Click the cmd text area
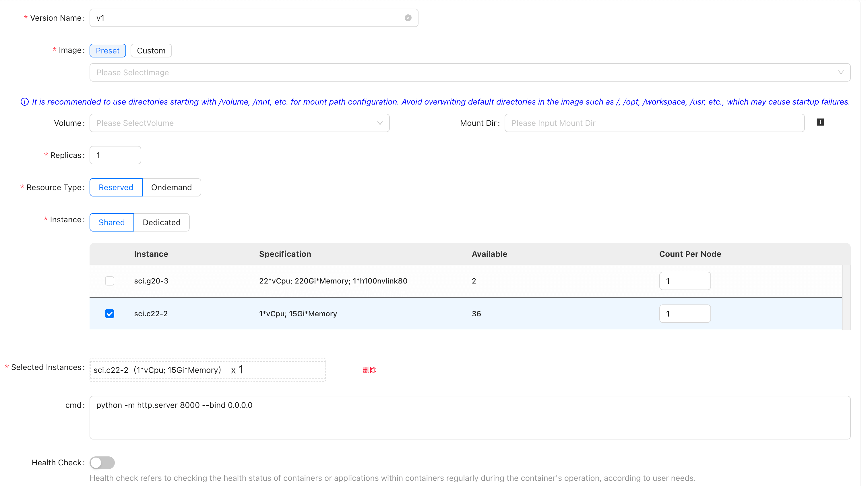The height and width of the screenshot is (486, 868). pos(470,418)
